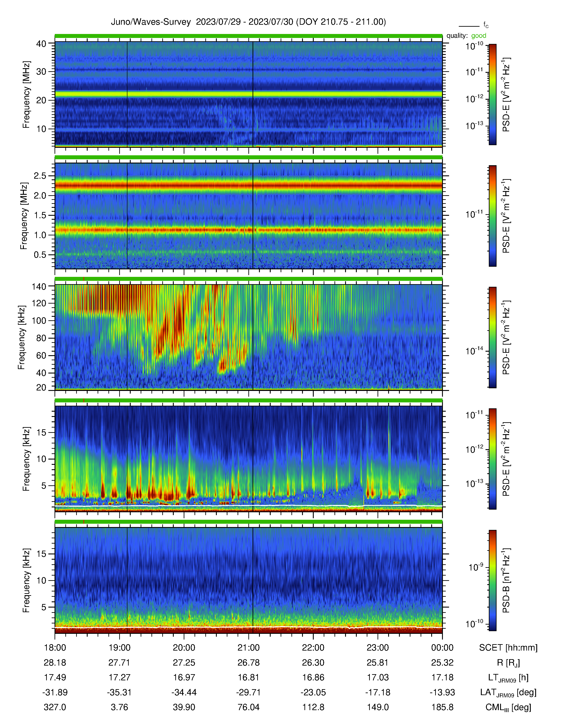Click the 2.5 MHz tick label in second panel
The height and width of the screenshot is (728, 563).
coord(40,176)
